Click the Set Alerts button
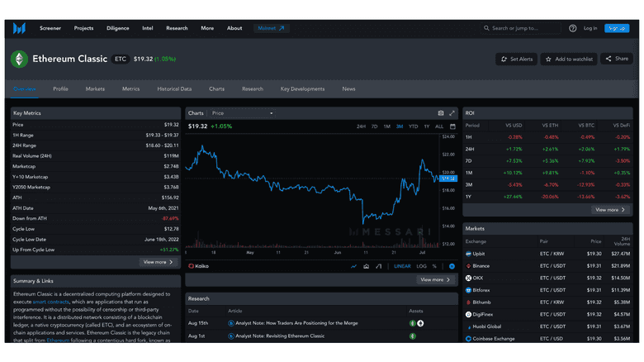This screenshot has width=644, height=362. pos(517,60)
